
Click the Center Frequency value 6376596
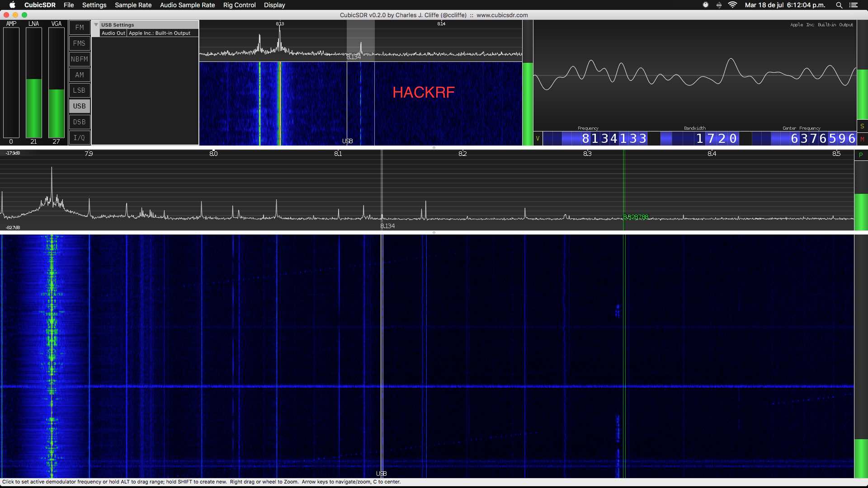[823, 138]
